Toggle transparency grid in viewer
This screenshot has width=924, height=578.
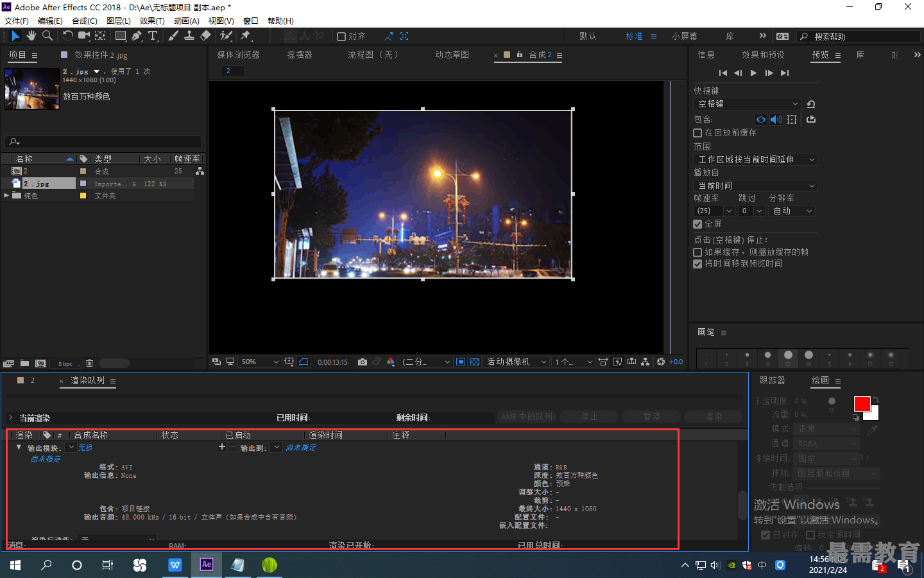(475, 362)
